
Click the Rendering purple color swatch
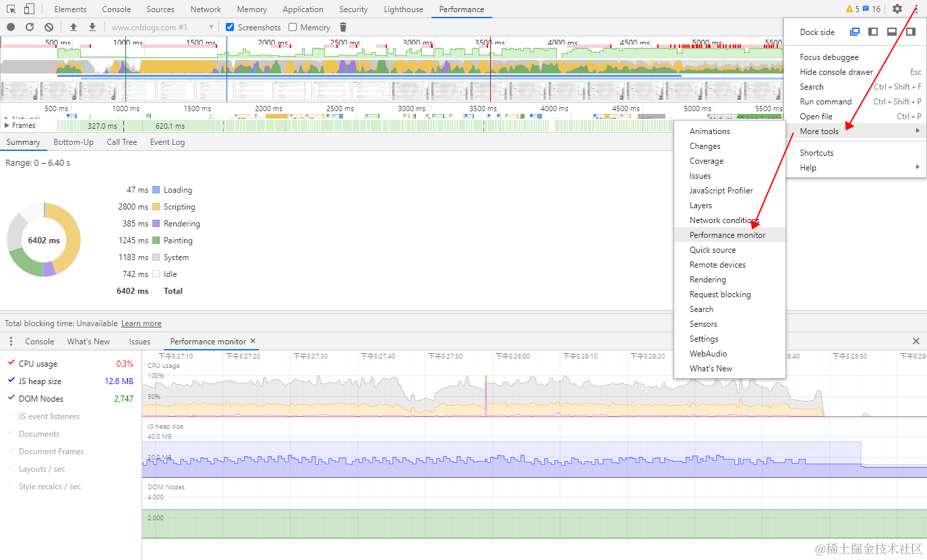tap(156, 224)
